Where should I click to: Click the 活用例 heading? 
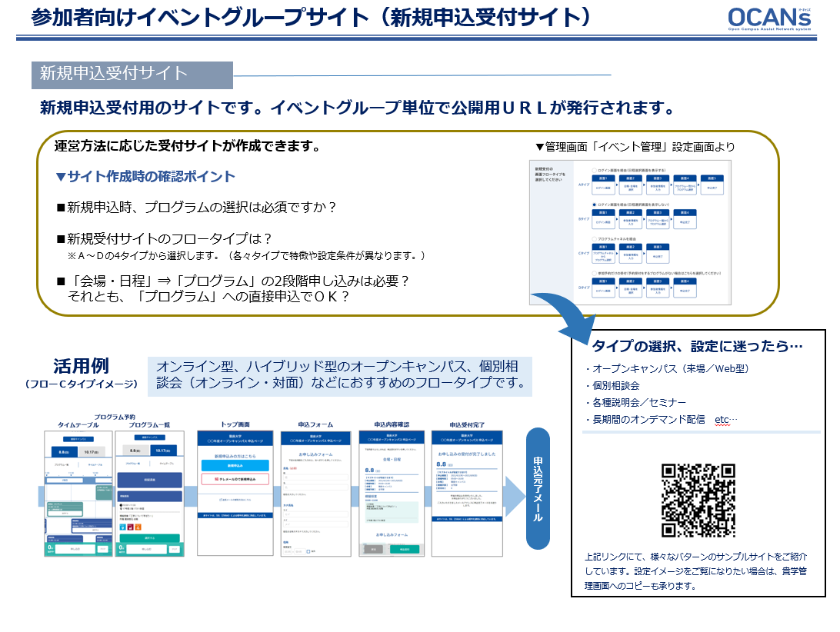coord(81,366)
